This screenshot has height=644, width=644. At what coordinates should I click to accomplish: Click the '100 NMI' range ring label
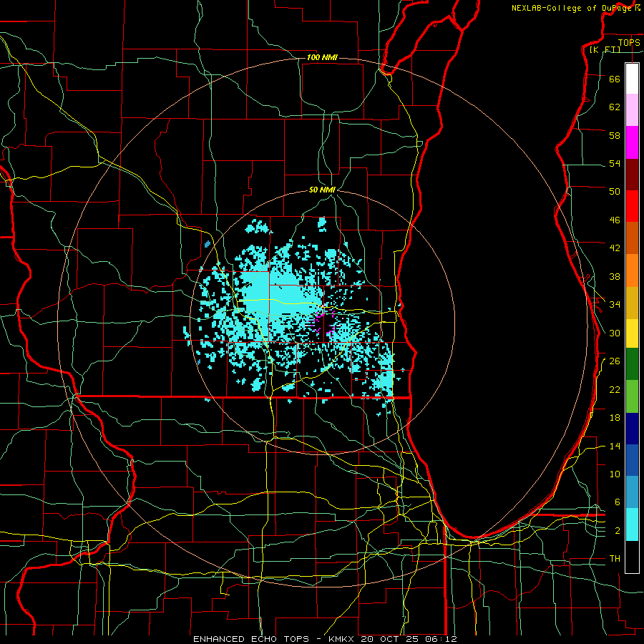pos(322,57)
